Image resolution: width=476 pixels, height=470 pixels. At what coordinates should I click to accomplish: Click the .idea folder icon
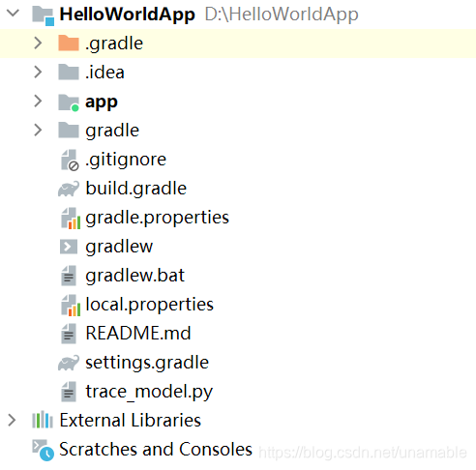tap(69, 72)
